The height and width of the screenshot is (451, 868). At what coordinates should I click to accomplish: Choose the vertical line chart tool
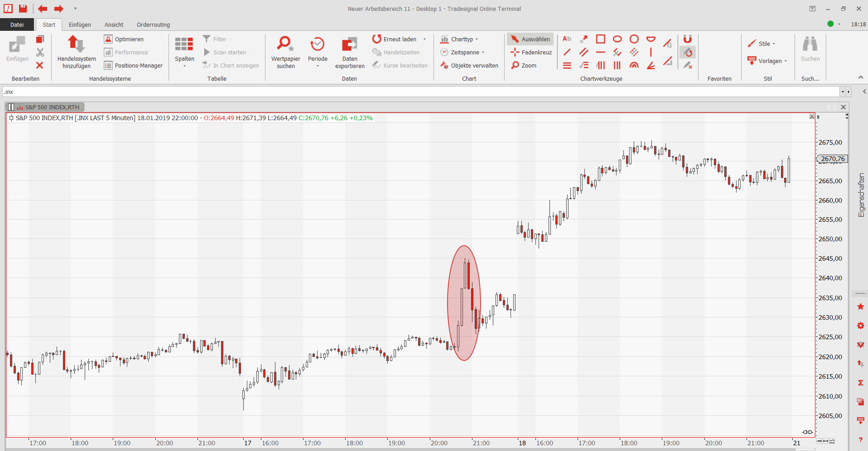tap(651, 52)
